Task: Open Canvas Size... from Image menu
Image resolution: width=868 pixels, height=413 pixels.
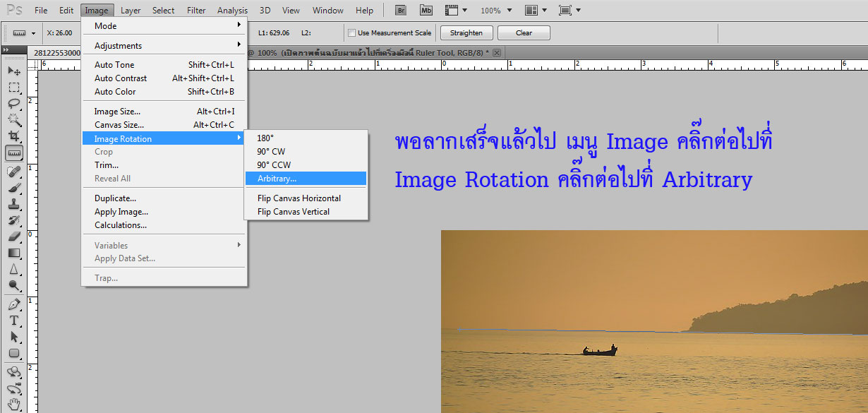Action: [x=119, y=125]
